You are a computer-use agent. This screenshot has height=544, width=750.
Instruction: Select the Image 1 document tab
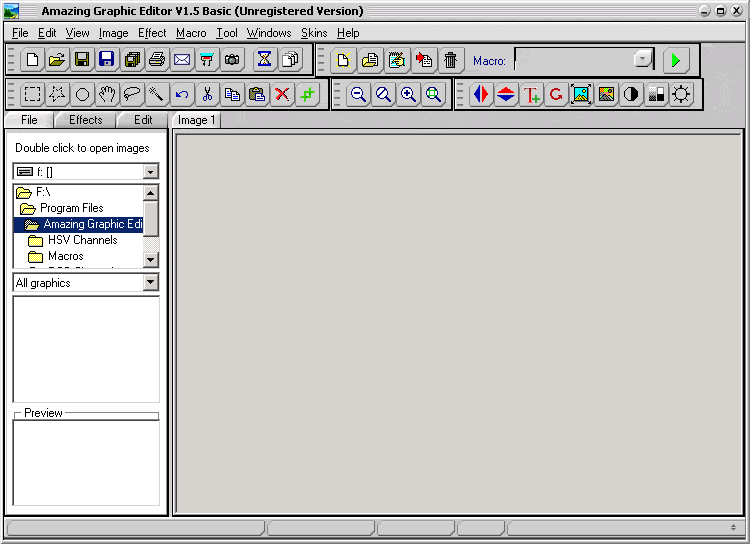pyautogui.click(x=196, y=120)
